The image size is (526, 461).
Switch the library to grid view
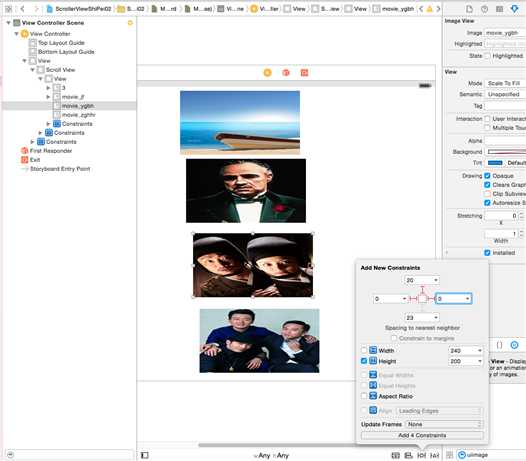coord(450,455)
